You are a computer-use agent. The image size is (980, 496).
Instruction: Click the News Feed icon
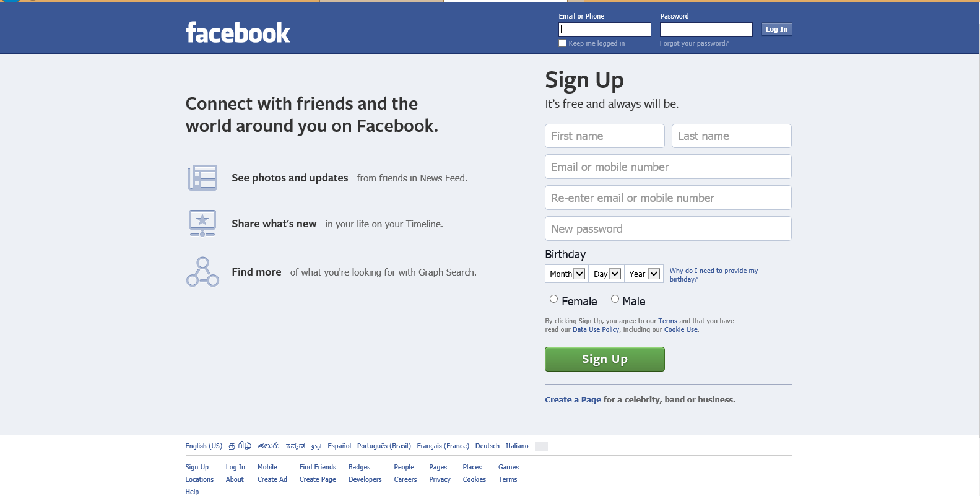[202, 178]
